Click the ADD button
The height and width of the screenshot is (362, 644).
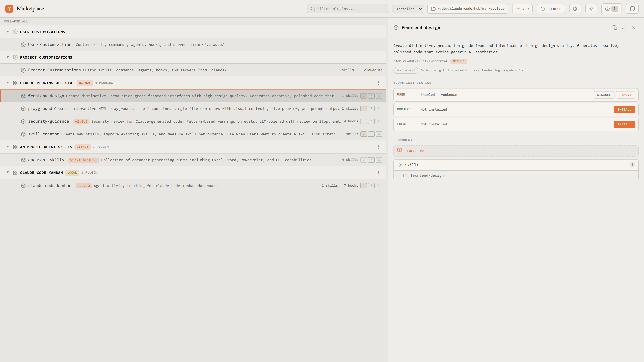pos(522,9)
